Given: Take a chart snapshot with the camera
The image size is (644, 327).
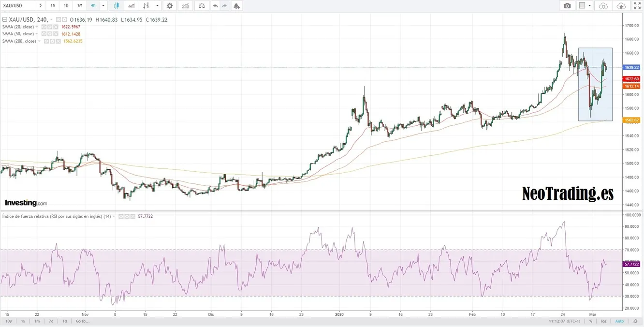Looking at the screenshot, I should (567, 6).
